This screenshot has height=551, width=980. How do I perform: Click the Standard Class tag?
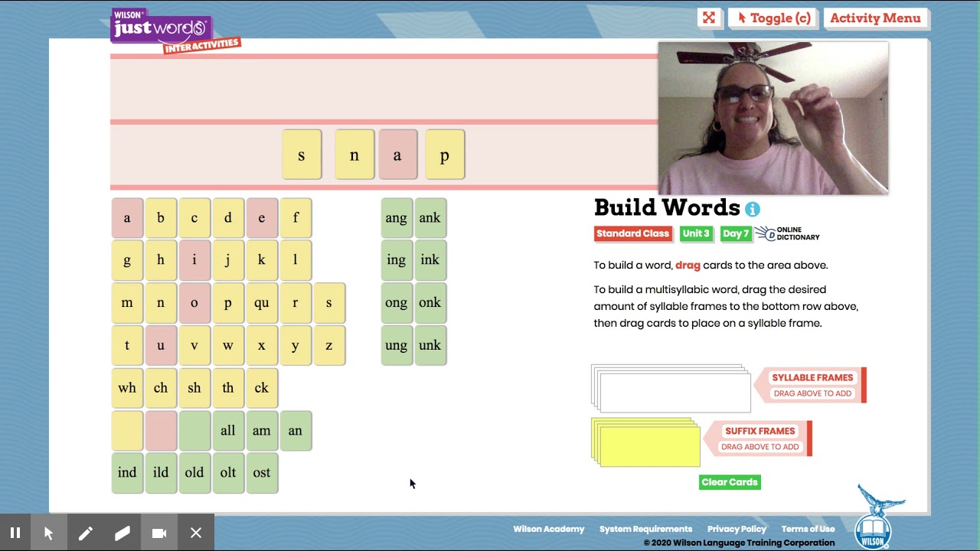[x=633, y=233]
